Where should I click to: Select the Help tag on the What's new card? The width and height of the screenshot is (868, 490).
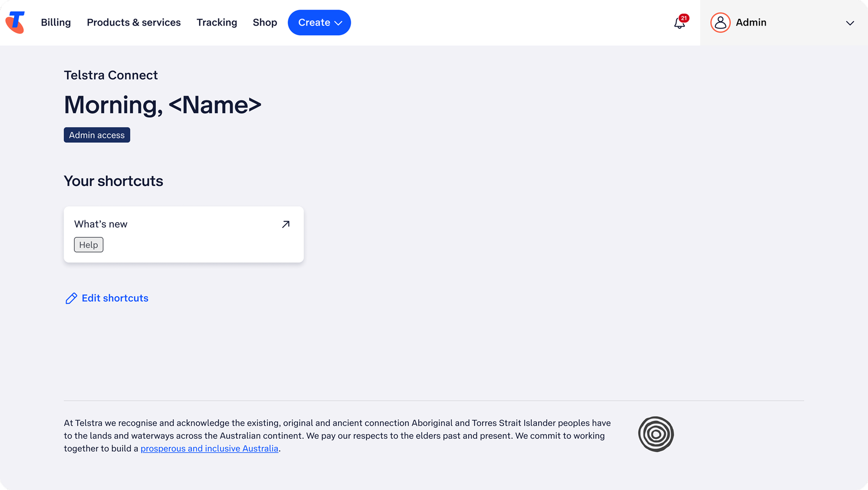point(88,244)
